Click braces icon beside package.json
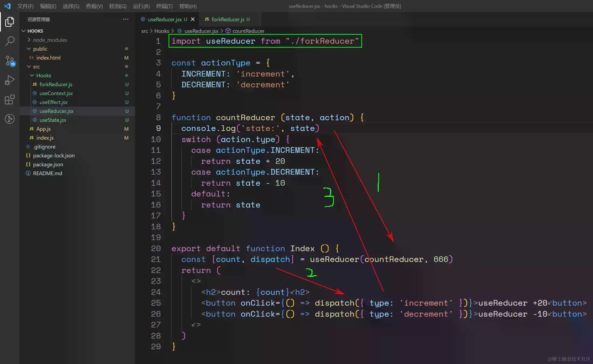593x364 pixels. (28, 164)
